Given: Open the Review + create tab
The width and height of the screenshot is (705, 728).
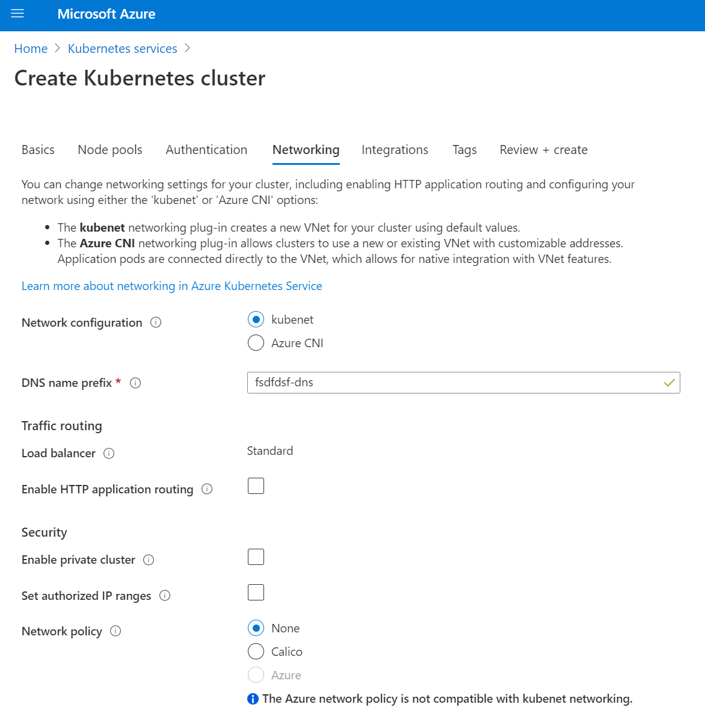Looking at the screenshot, I should point(543,150).
